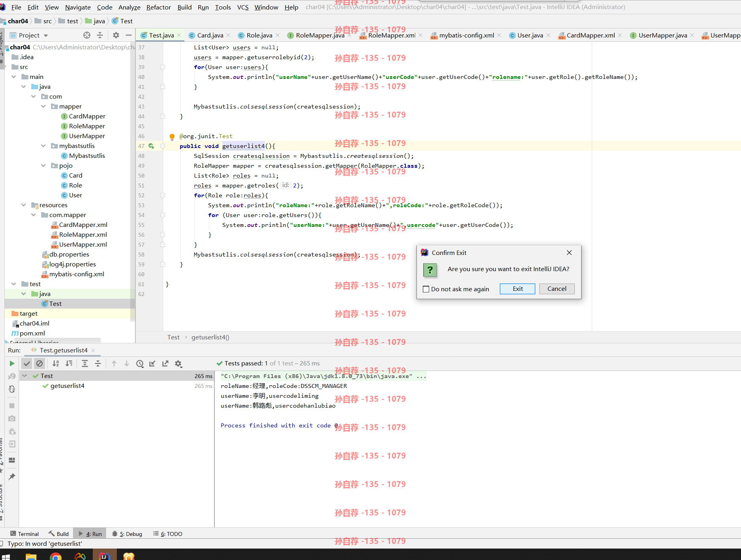The width and height of the screenshot is (741, 560).
Task: Open test history clock dropdown
Action: pyautogui.click(x=140, y=363)
